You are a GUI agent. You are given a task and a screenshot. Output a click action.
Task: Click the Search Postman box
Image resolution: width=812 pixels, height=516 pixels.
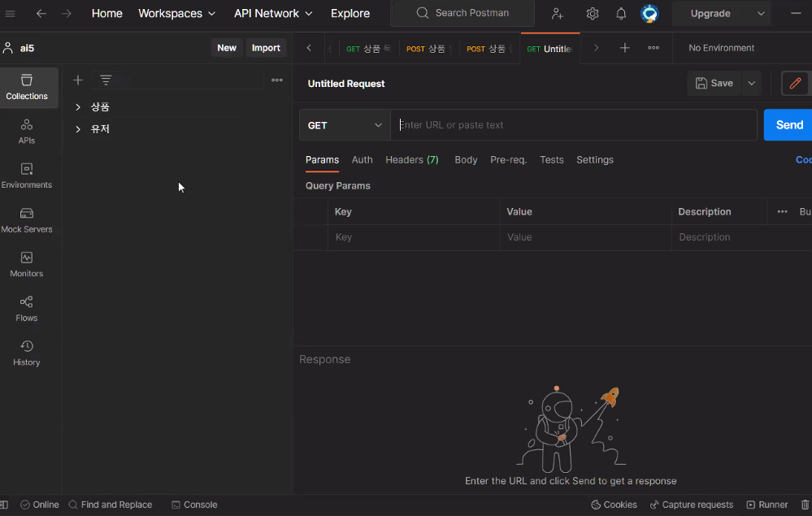462,13
